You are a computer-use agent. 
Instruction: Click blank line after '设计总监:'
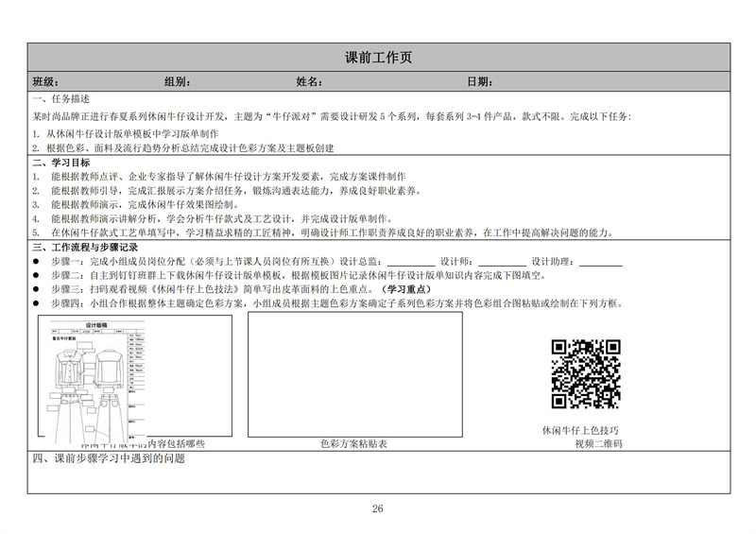tap(411, 263)
